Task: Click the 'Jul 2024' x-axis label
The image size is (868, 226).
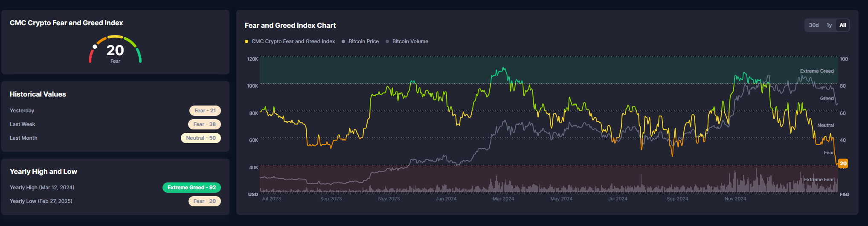Action: pos(618,199)
